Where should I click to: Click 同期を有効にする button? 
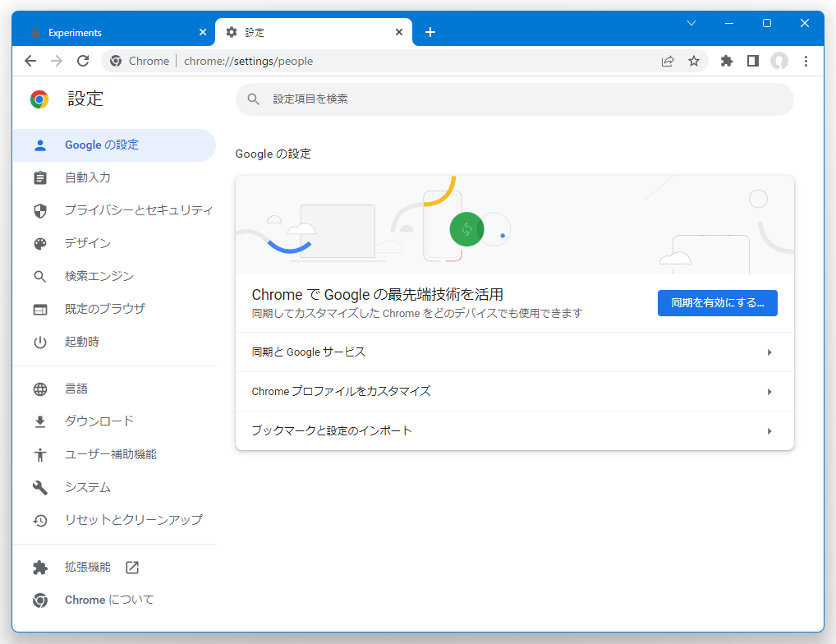click(717, 303)
